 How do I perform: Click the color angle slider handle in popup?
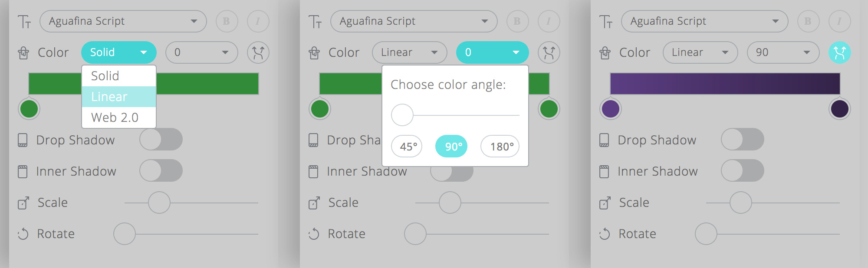click(x=402, y=115)
